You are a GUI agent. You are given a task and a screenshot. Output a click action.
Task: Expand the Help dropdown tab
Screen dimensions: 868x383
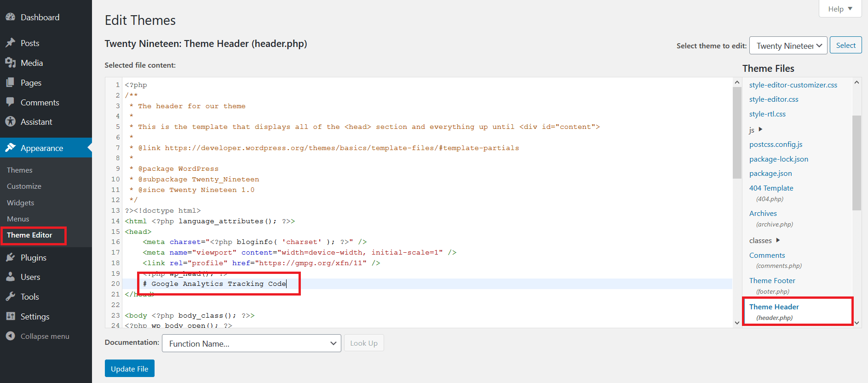pos(840,9)
